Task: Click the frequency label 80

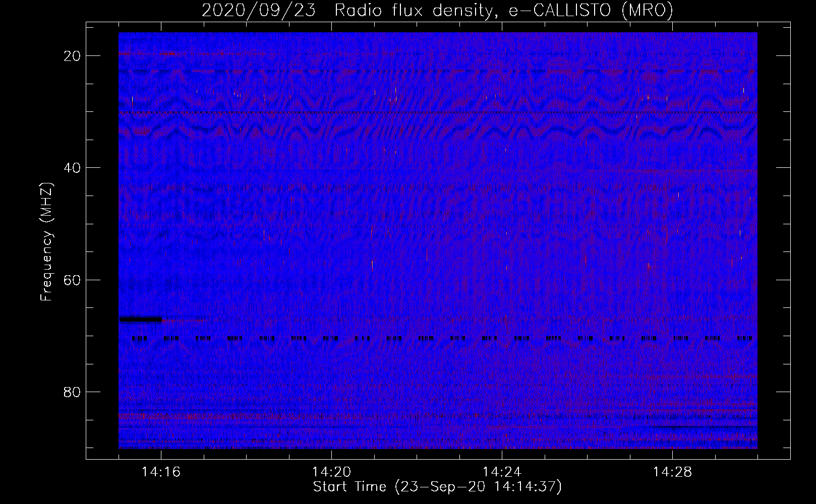Action: pos(73,392)
